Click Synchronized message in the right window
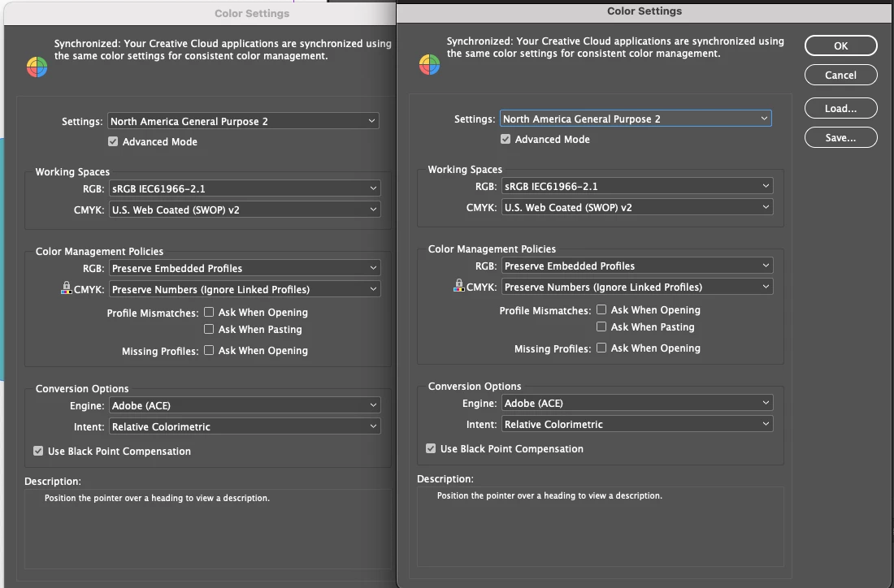Screen dimensions: 894x588 [615, 47]
